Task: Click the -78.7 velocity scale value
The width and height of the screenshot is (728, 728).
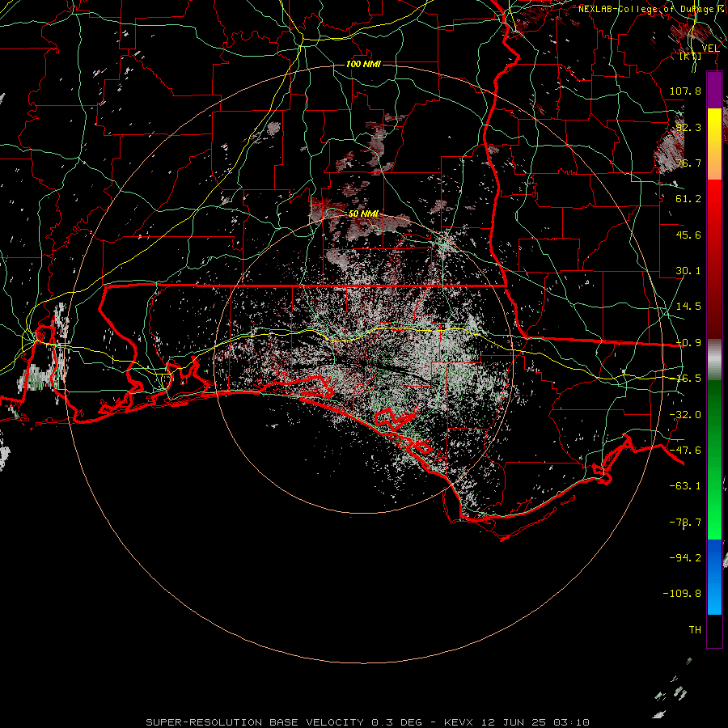Action: (x=685, y=523)
